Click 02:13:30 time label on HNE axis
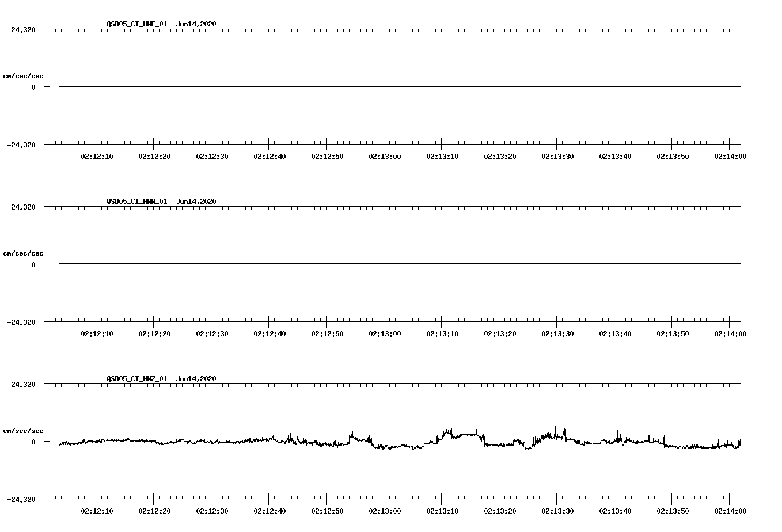782x532 pixels. pos(557,157)
